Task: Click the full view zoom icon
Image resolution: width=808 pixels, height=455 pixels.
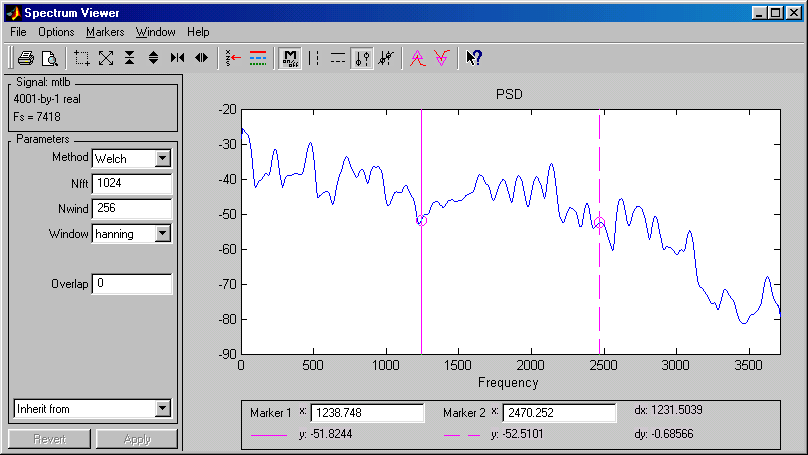Action: coord(106,58)
